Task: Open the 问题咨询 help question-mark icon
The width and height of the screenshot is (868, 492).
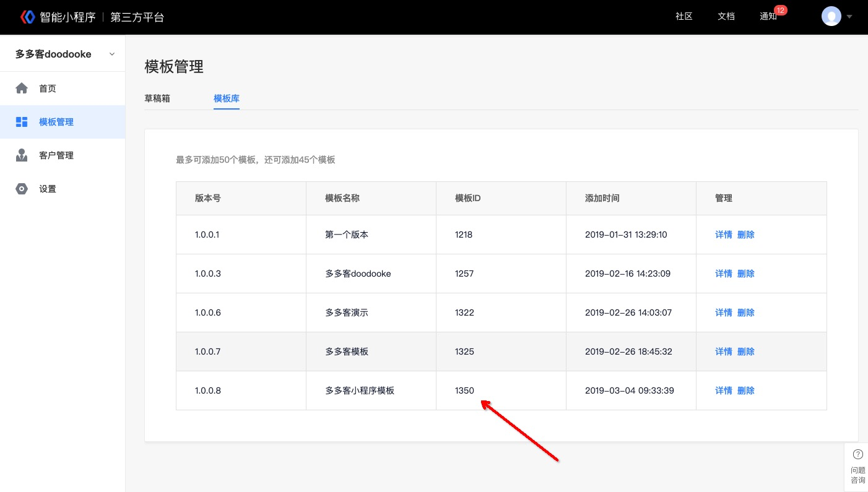Action: point(858,454)
